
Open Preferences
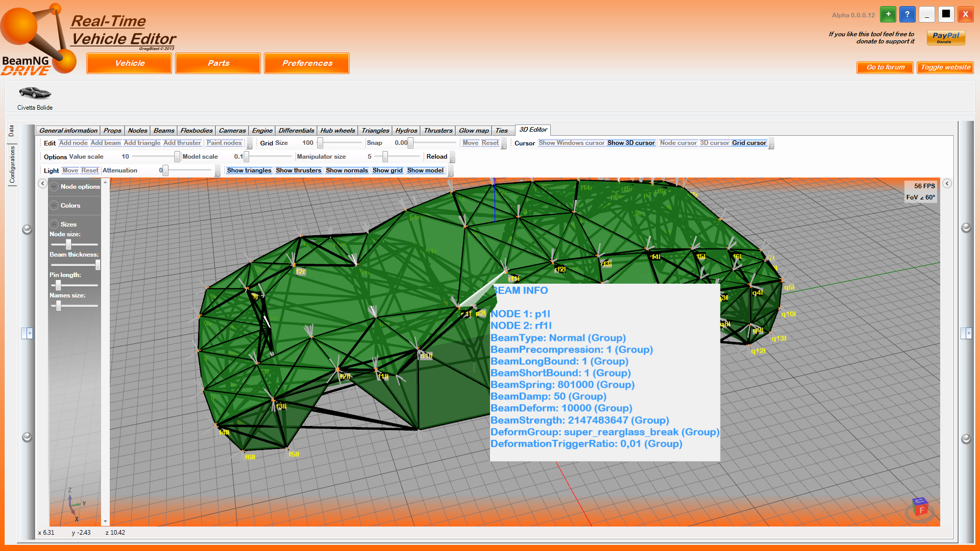tap(307, 63)
